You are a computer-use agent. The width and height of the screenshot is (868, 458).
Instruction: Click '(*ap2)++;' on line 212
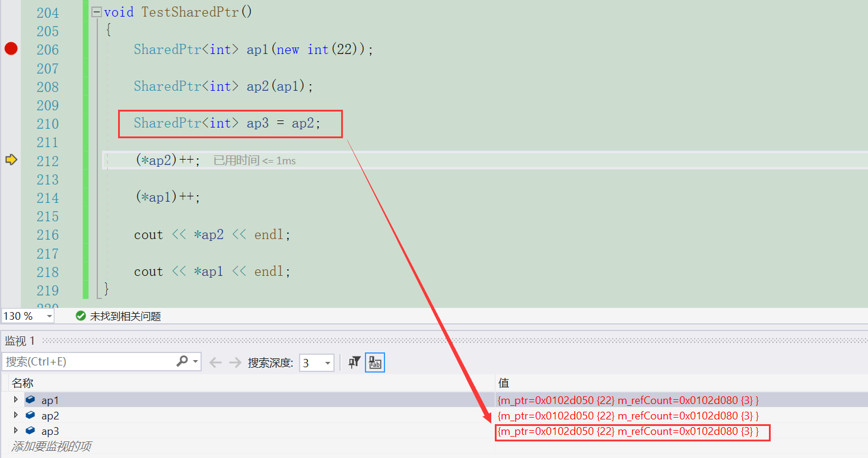click(x=168, y=160)
